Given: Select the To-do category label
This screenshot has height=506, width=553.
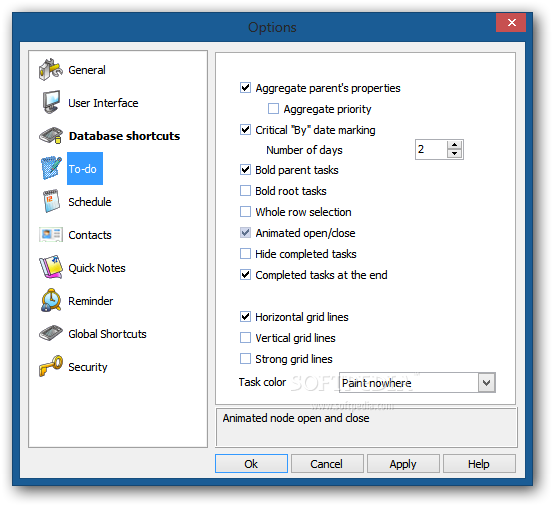Looking at the screenshot, I should [x=85, y=169].
